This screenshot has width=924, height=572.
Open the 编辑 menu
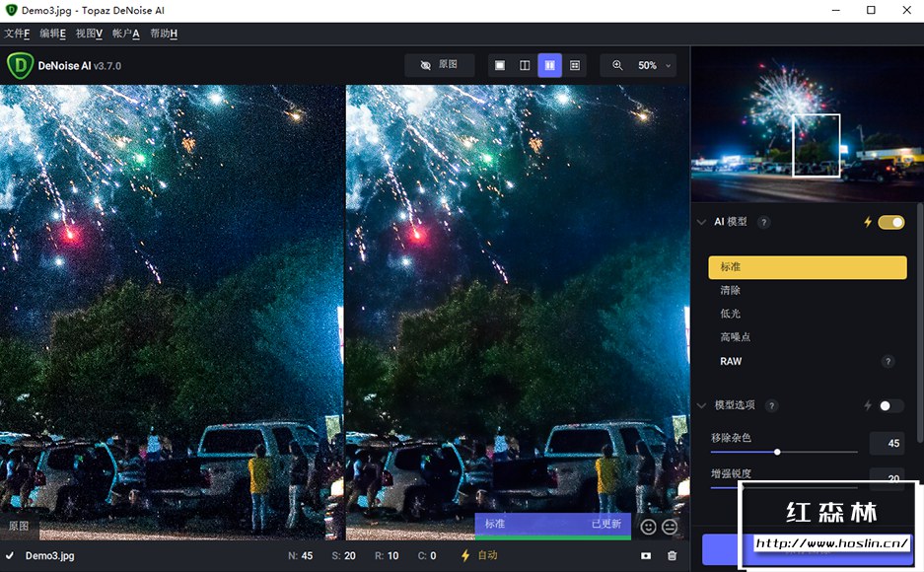[x=52, y=34]
